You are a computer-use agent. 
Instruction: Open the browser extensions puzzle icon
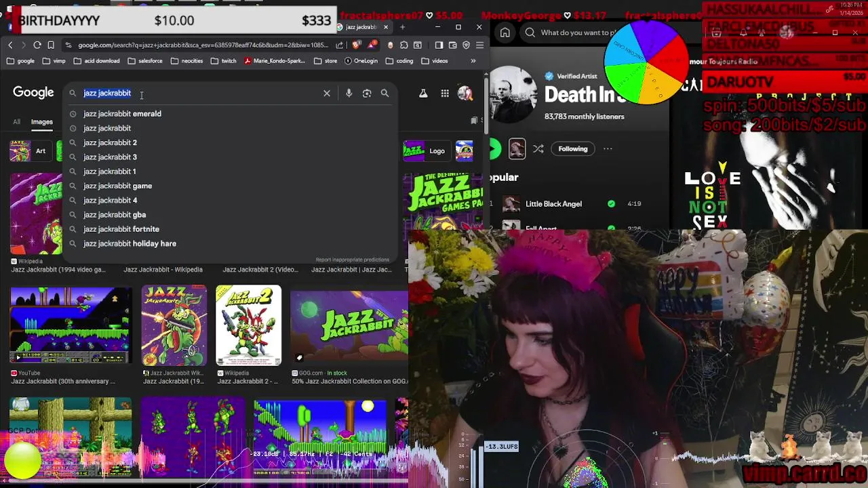404,45
